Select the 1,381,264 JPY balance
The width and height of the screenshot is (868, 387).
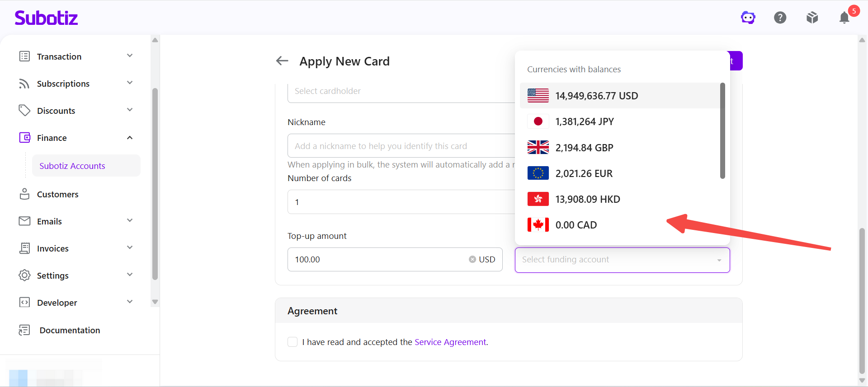coord(620,121)
